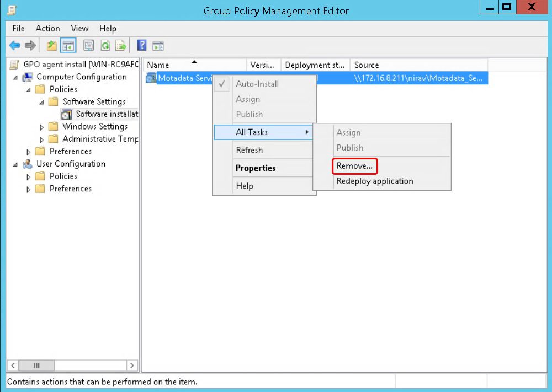Click Properties in the context menu
This screenshot has width=552, height=392.
pos(255,168)
